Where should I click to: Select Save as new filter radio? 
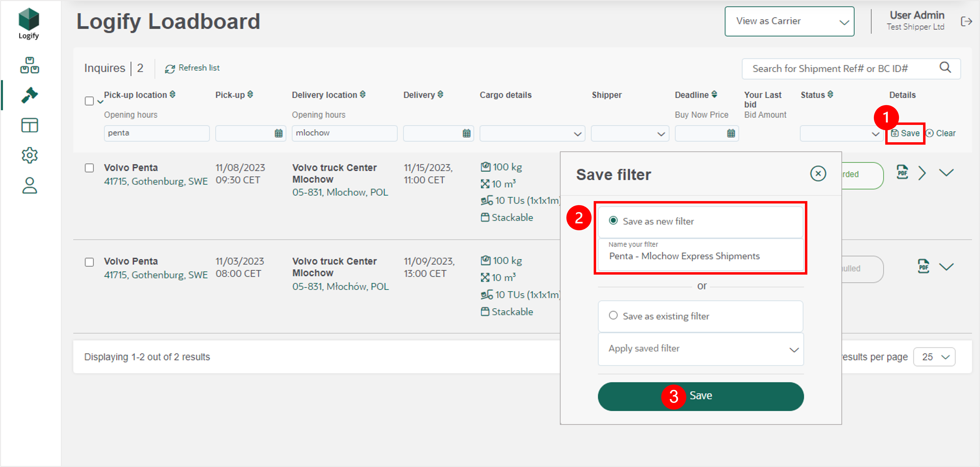[x=613, y=221]
